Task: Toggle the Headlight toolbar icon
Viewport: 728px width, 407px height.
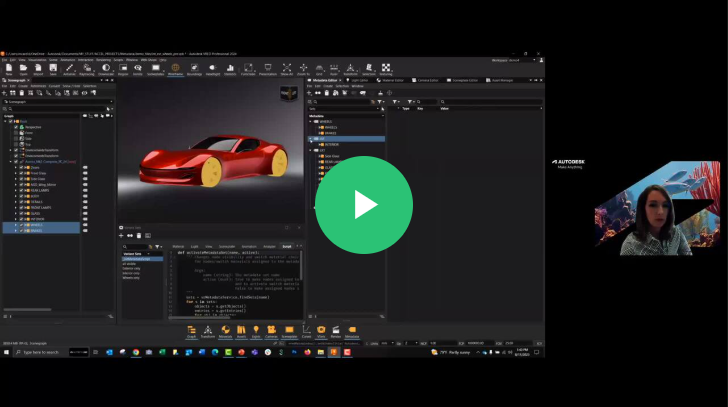Action: 213,70
